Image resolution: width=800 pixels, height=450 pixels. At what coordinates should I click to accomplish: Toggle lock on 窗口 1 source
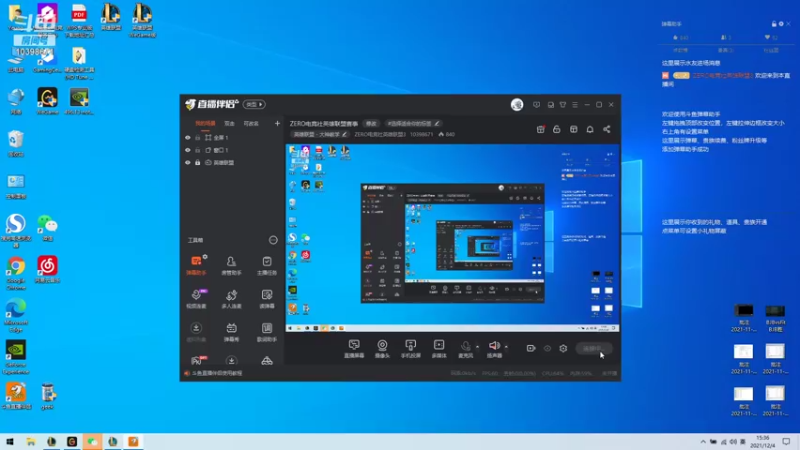(198, 150)
